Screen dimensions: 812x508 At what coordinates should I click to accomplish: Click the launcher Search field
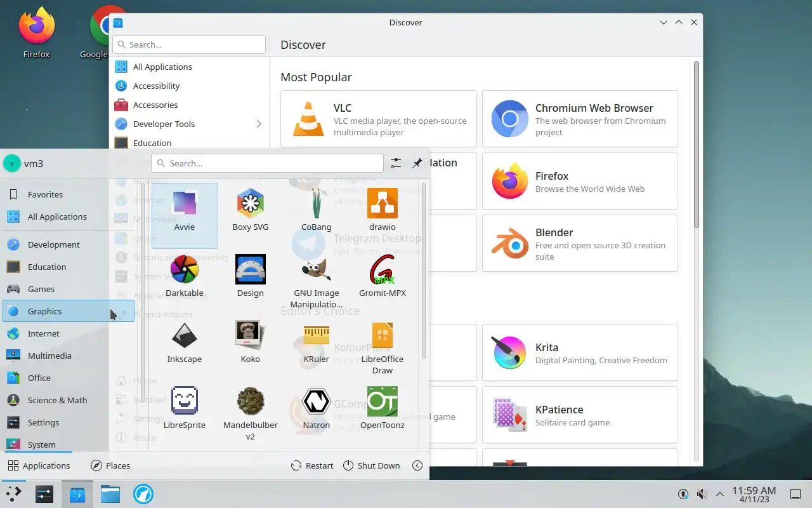pos(267,163)
